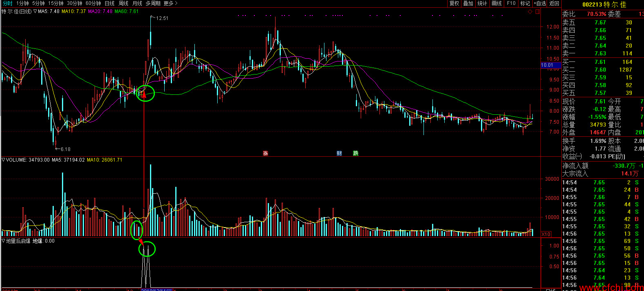Screen dimensions: 644x291
Task: Select the 日线 daily chart tab
Action: pos(110,3)
